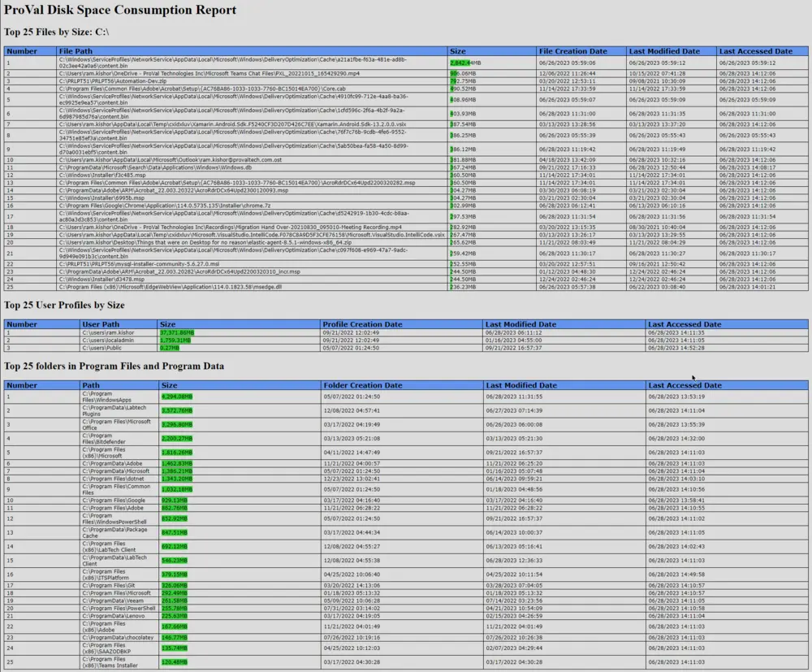Select the PXL_20221015_165429290.mp4 file path

(x=209, y=74)
